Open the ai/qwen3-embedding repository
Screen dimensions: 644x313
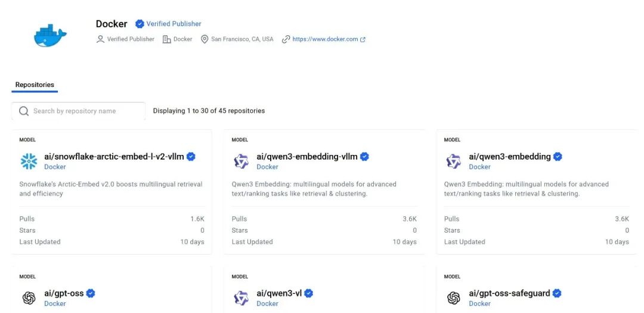pos(510,156)
